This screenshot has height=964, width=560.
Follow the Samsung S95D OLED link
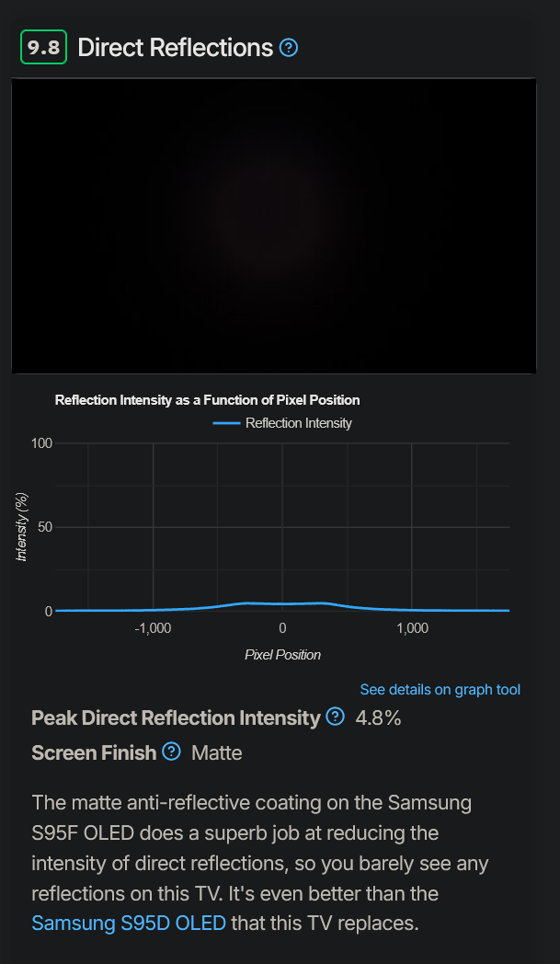[x=128, y=923]
